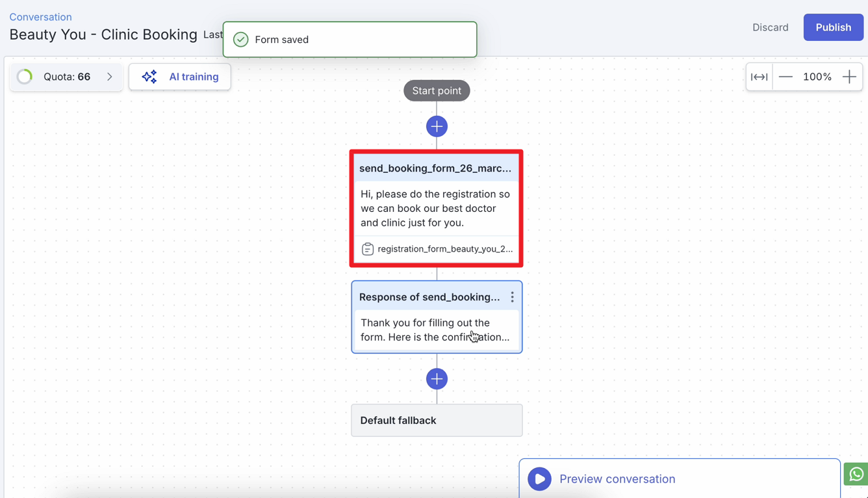Image resolution: width=868 pixels, height=498 pixels.
Task: Click the fit-to-width icon in zoom controls
Action: (759, 77)
